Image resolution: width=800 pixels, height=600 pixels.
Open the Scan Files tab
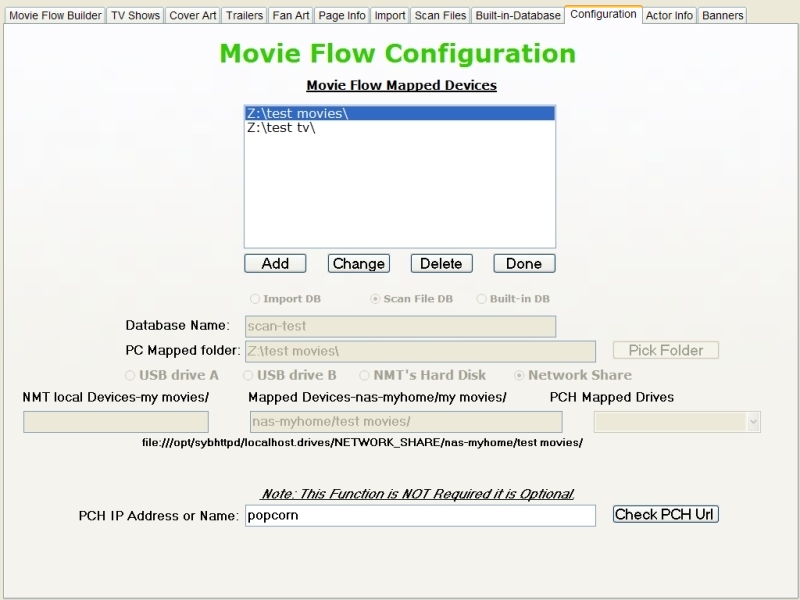click(440, 16)
